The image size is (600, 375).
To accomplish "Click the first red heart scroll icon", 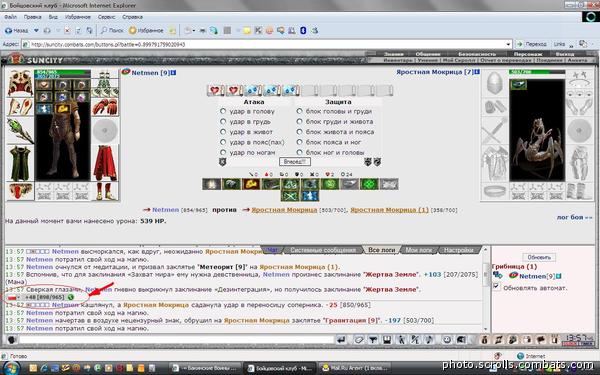I will point(215,90).
